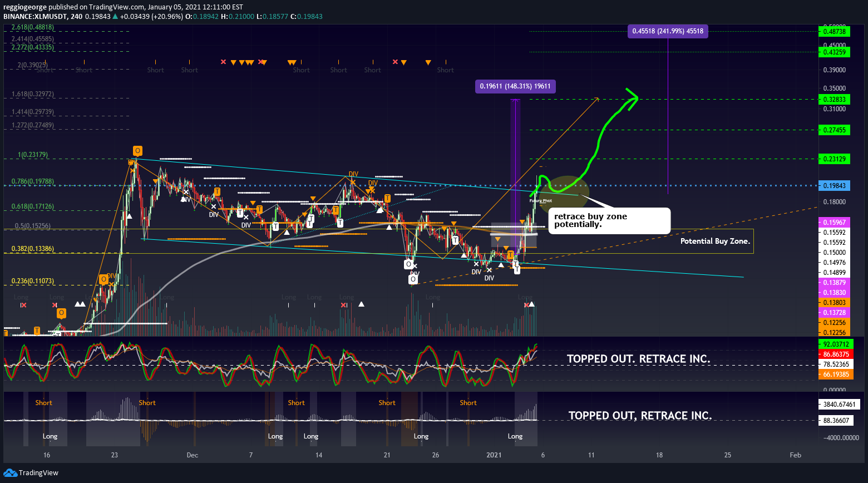Click the Feb date axis label
The image size is (868, 483).
(796, 455)
